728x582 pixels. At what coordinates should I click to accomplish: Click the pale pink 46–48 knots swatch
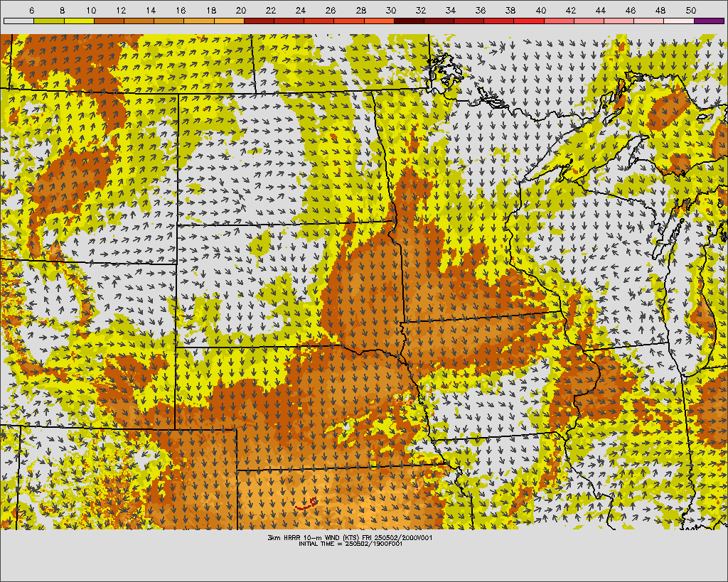click(649, 21)
